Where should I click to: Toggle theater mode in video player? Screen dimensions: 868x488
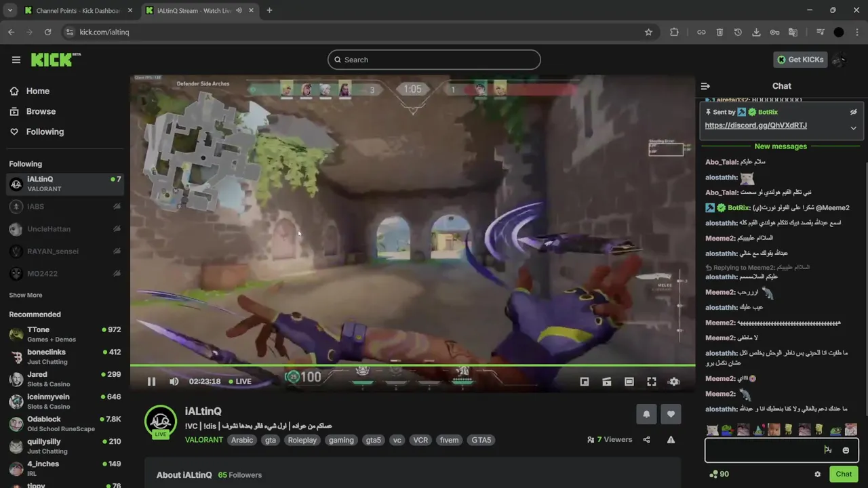click(x=629, y=382)
